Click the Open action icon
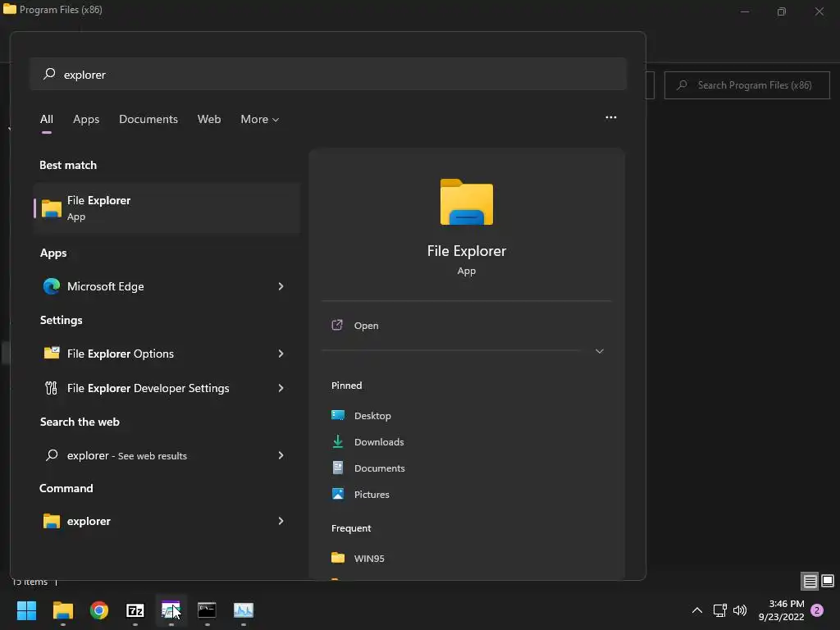Image resolution: width=840 pixels, height=630 pixels. 337,325
